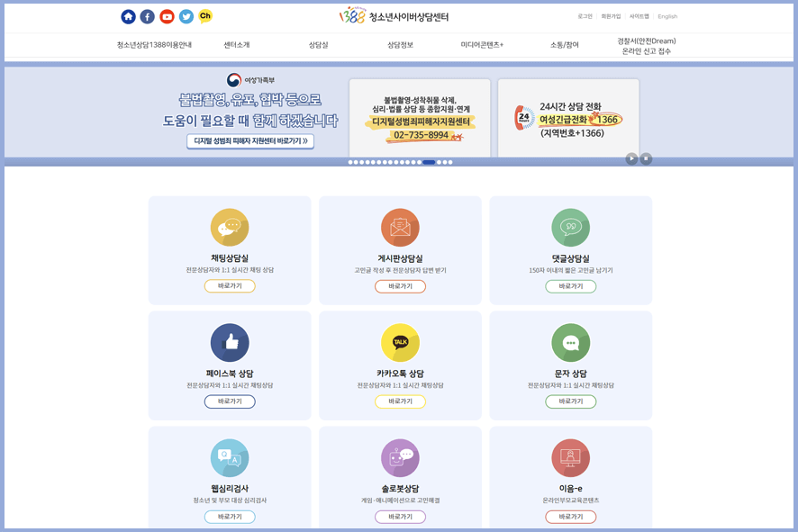The width and height of the screenshot is (798, 532).
Task: Click the blue home icon
Action: click(x=128, y=17)
